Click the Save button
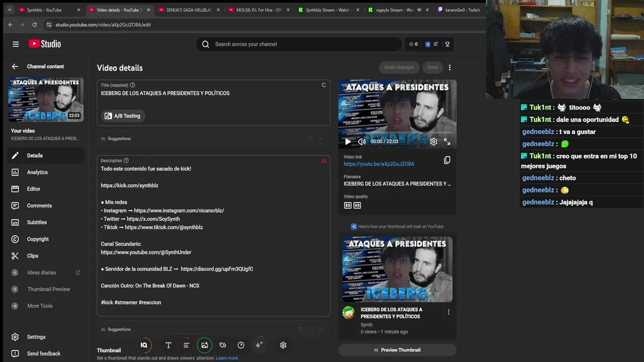Viewport: 644px width, 362px height. [x=433, y=67]
